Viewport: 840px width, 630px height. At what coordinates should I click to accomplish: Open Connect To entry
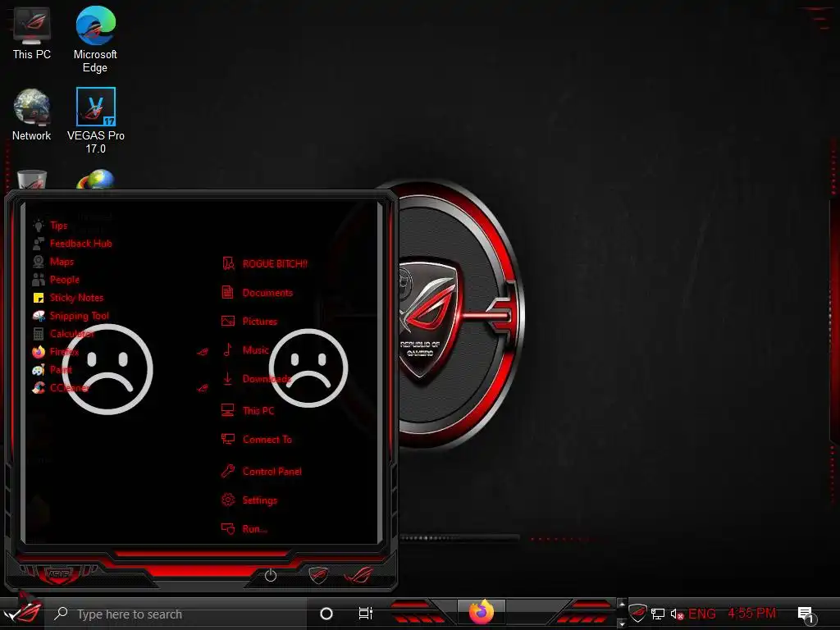coord(267,440)
